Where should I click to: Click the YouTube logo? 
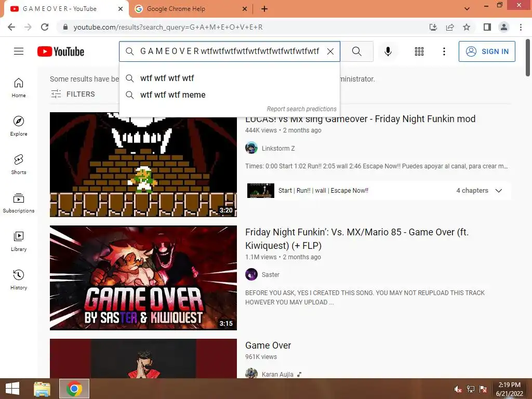click(x=61, y=51)
